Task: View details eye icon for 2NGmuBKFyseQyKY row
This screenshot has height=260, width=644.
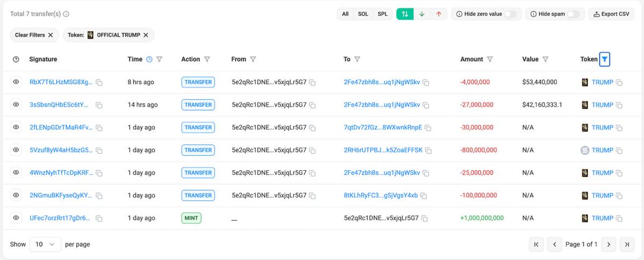Action: [x=16, y=196]
